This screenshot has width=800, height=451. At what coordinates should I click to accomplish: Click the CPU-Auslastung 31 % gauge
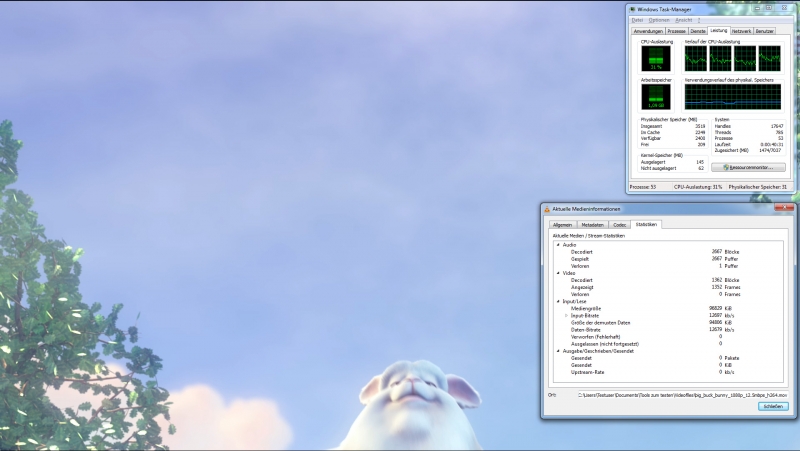coord(656,58)
